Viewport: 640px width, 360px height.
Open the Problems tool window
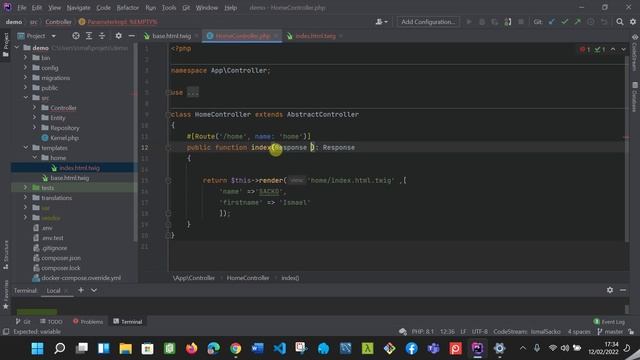pyautogui.click(x=88, y=322)
